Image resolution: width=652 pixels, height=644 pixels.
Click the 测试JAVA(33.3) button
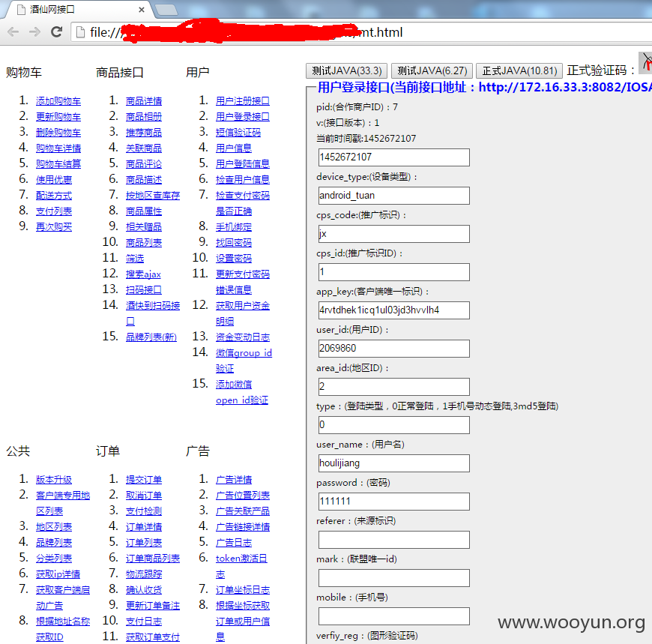pyautogui.click(x=347, y=70)
